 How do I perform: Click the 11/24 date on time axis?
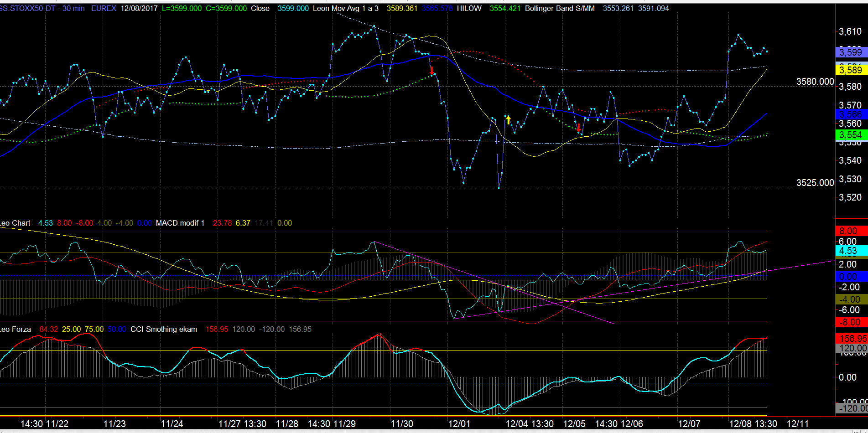coord(172,424)
